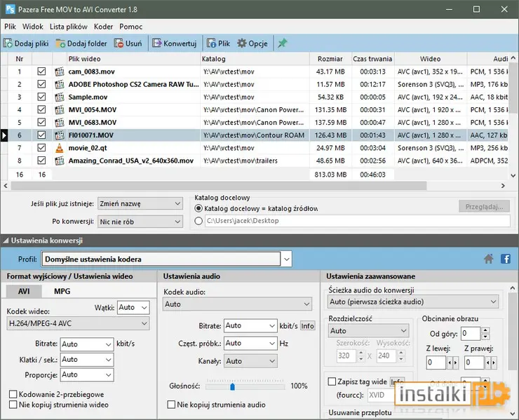519x420 pixels.
Task: Click the film icon of MVI_0683.MOV
Action: tap(59, 123)
